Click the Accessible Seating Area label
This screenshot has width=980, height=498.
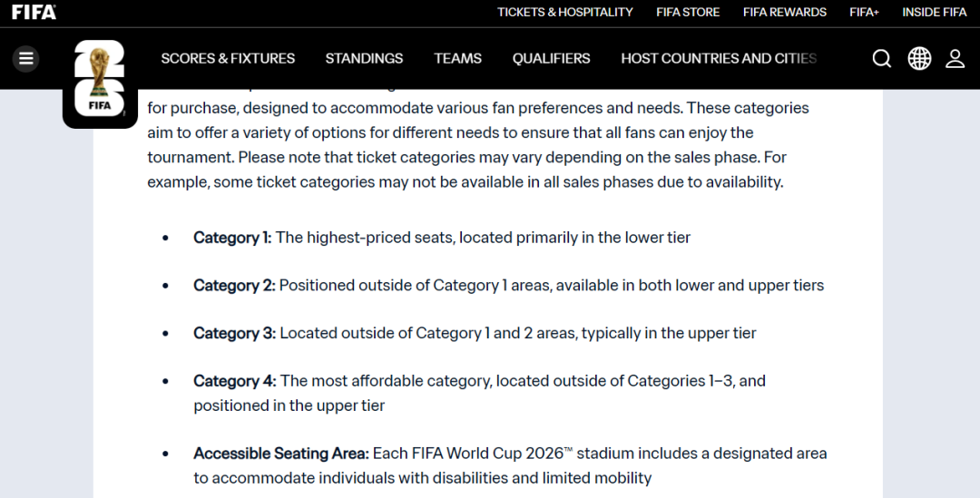(x=280, y=454)
